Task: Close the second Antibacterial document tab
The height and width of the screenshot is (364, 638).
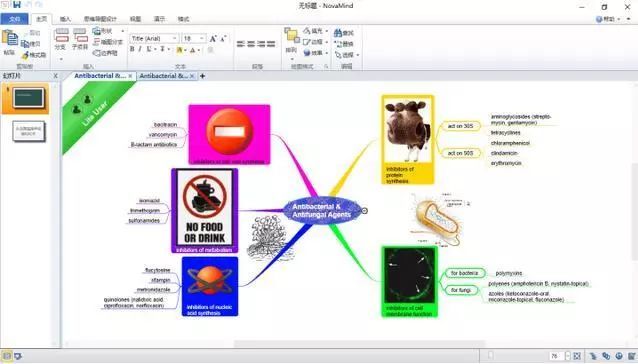Action: [x=192, y=76]
